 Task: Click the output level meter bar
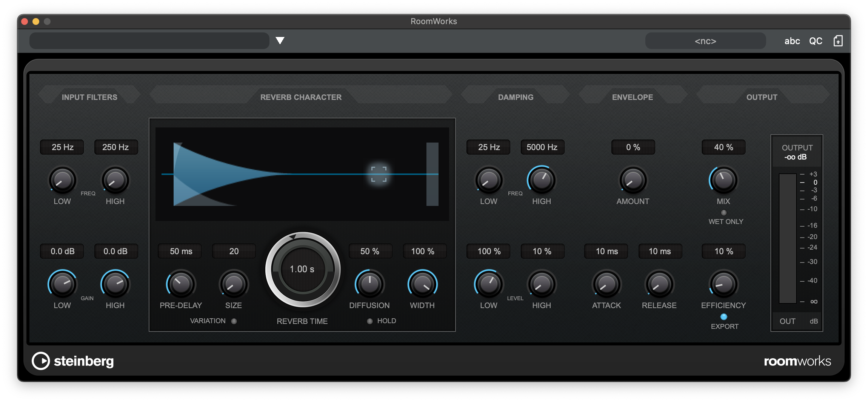[x=788, y=238]
